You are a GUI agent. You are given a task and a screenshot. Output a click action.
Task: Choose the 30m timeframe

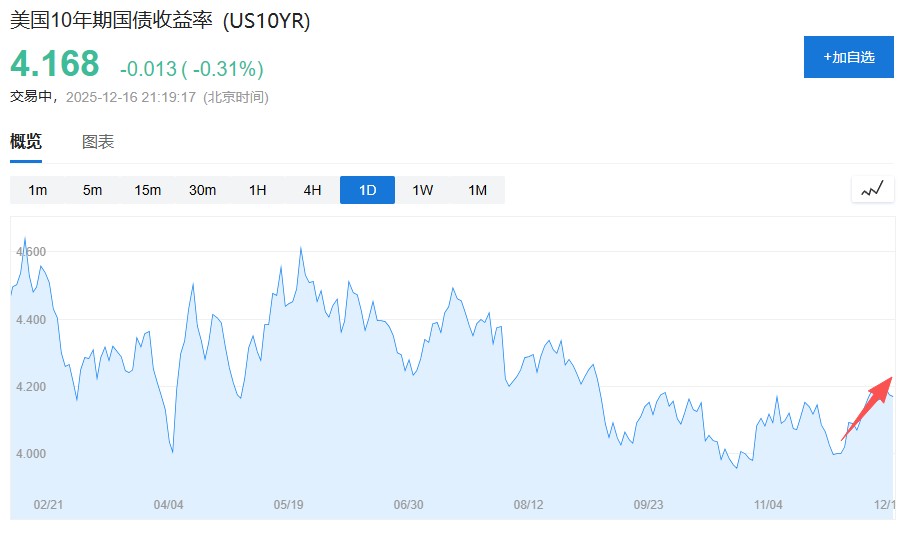203,190
